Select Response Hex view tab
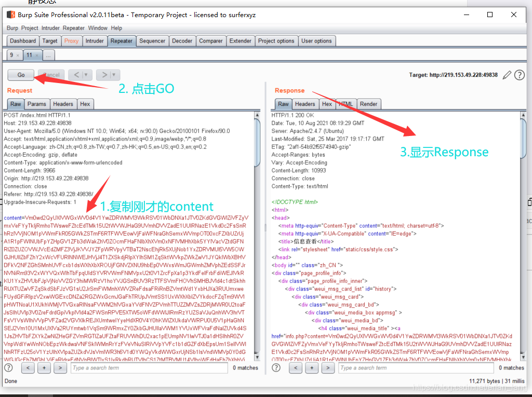The height and width of the screenshot is (397, 532). (x=327, y=104)
